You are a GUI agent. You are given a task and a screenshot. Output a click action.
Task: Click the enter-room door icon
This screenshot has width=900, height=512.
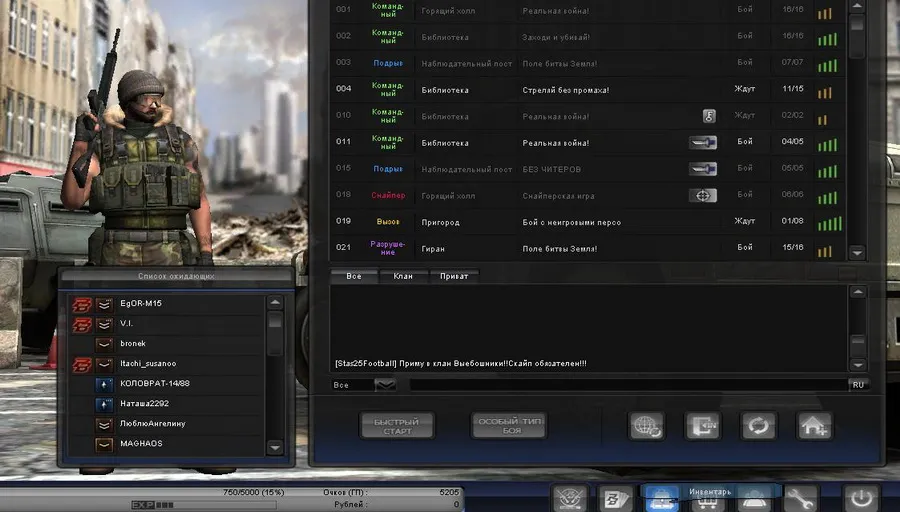(x=702, y=426)
